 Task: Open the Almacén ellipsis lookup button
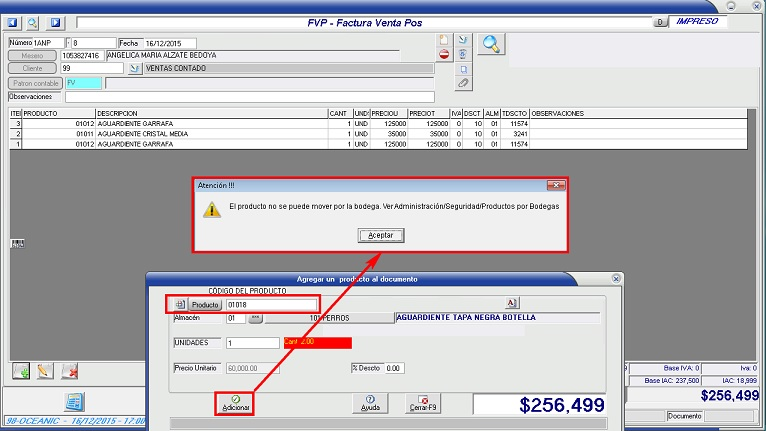coord(255,318)
